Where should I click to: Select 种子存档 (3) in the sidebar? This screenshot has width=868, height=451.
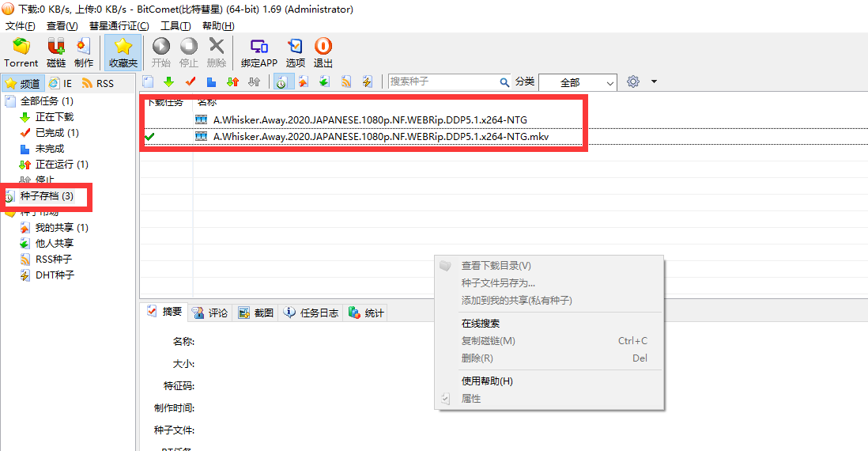(x=47, y=196)
